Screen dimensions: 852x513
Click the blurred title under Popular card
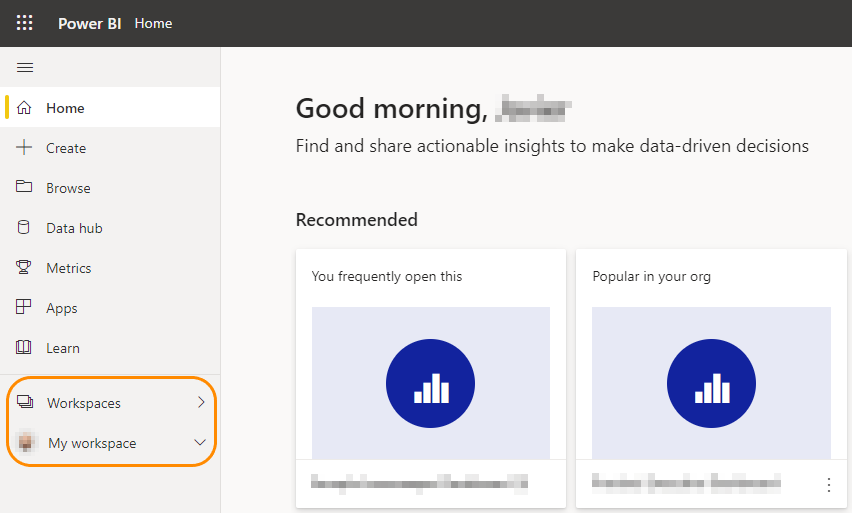685,484
